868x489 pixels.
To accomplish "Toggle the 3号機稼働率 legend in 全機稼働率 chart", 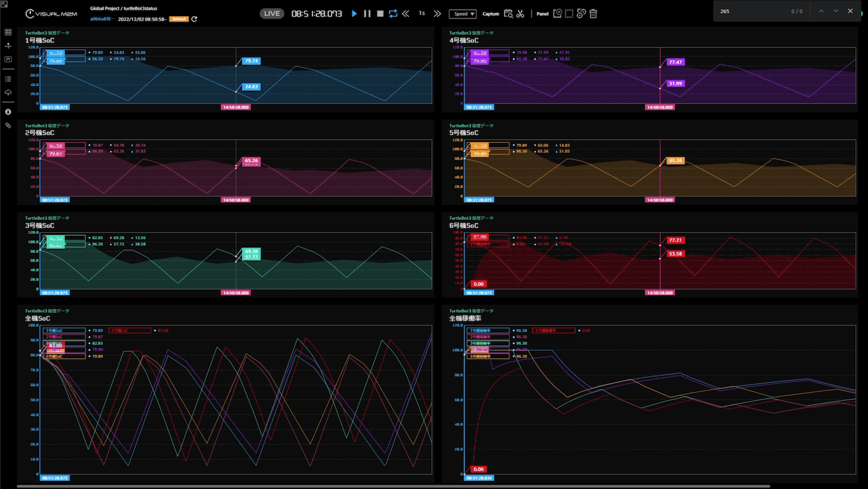I will point(488,343).
